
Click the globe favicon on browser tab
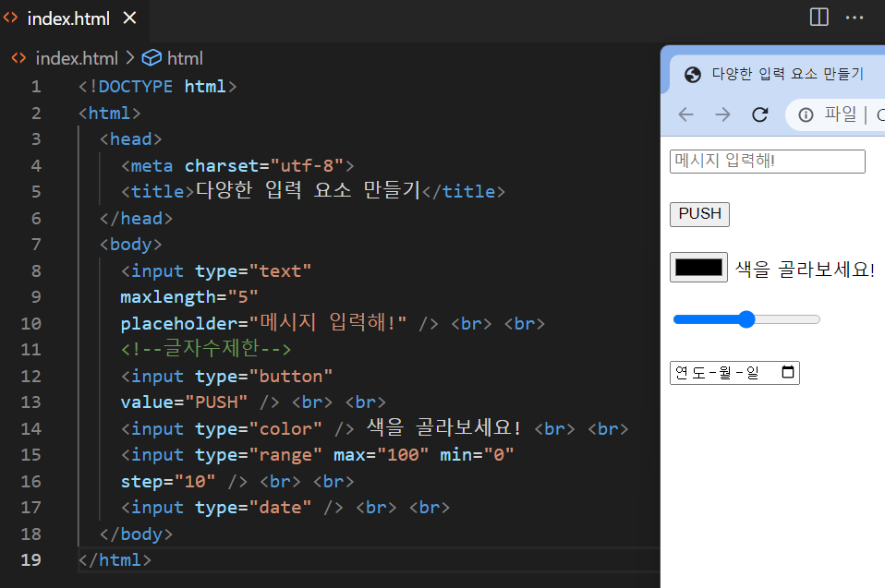tap(693, 75)
